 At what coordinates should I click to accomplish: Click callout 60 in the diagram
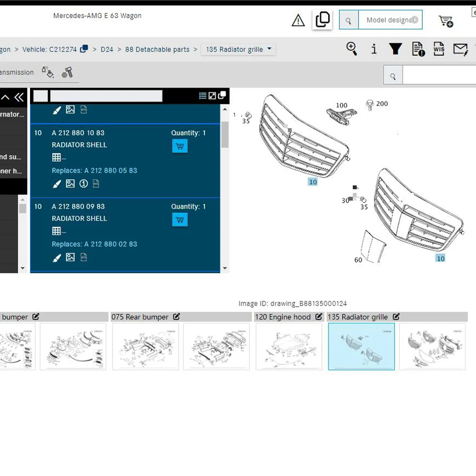coord(358,260)
